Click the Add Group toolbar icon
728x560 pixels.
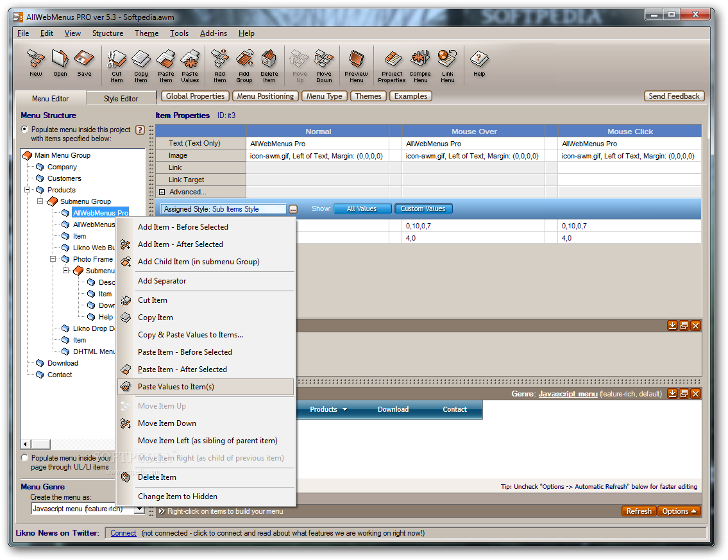click(244, 65)
